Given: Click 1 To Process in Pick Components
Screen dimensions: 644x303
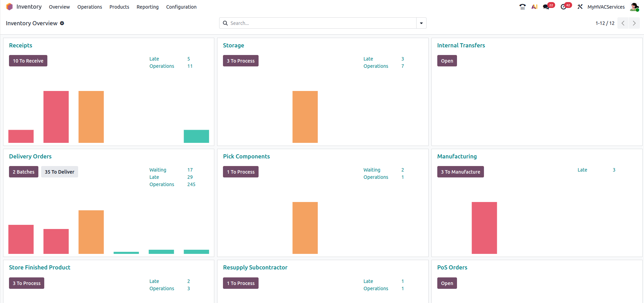Looking at the screenshot, I should pos(241,172).
